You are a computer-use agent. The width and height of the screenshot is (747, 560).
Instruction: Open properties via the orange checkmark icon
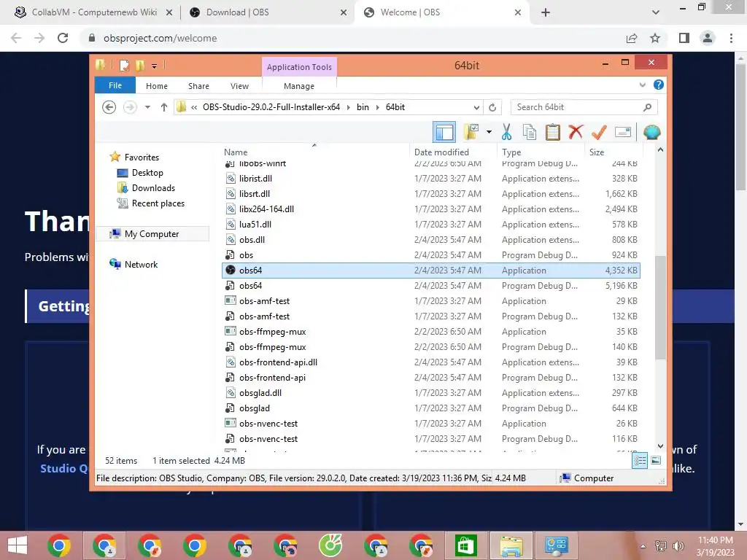[x=599, y=132]
